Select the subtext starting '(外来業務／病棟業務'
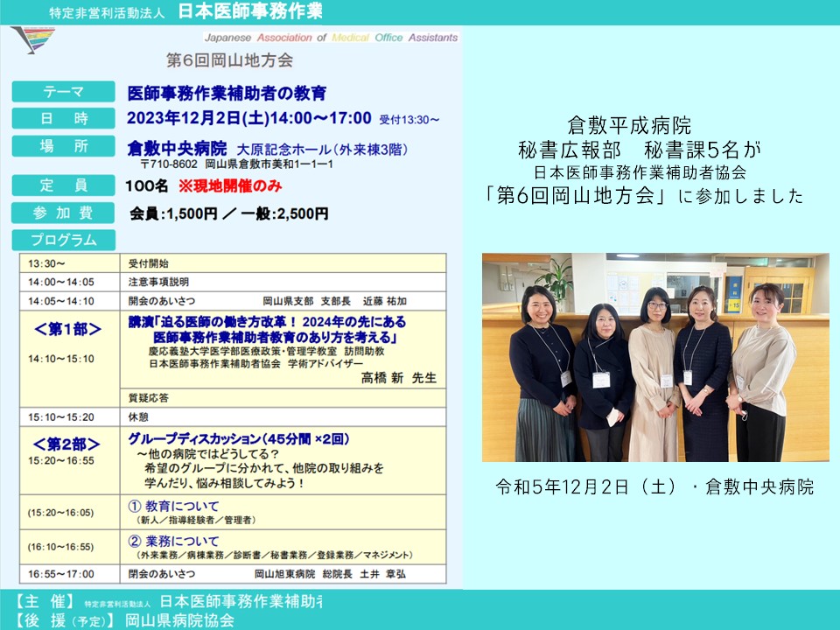 click(275, 556)
